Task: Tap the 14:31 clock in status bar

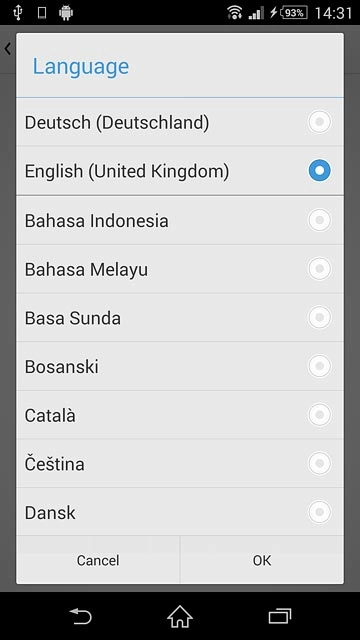Action: [333, 13]
